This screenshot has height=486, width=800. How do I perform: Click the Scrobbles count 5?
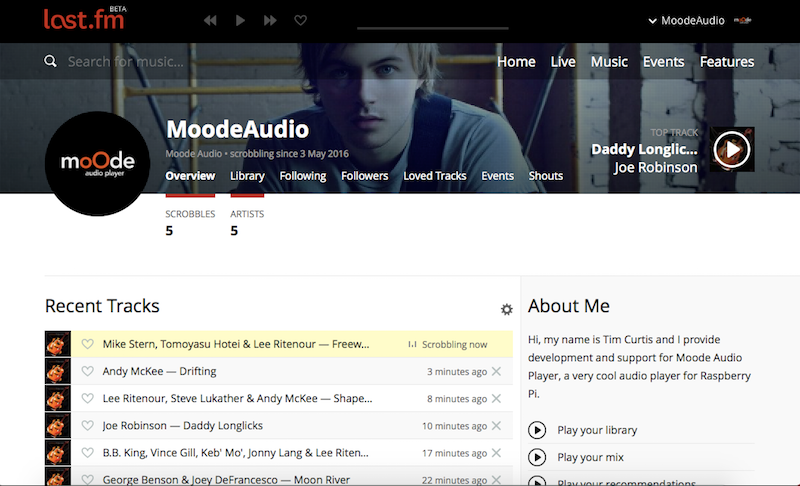pos(169,231)
